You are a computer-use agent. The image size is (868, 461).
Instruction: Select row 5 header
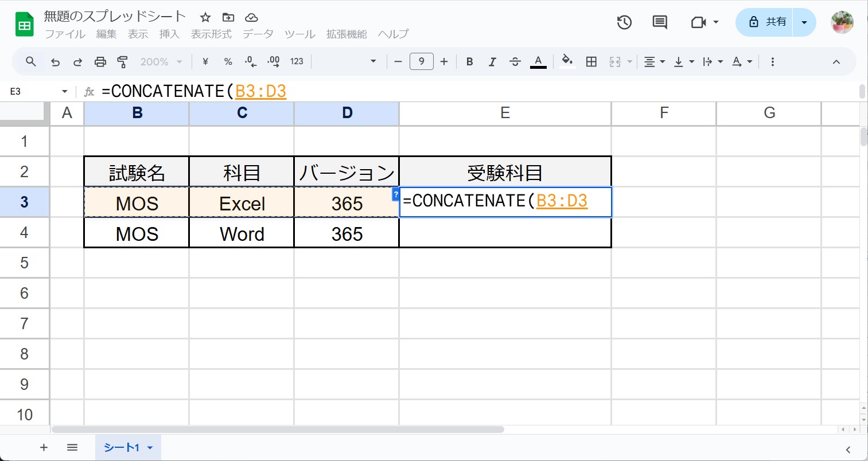[24, 263]
